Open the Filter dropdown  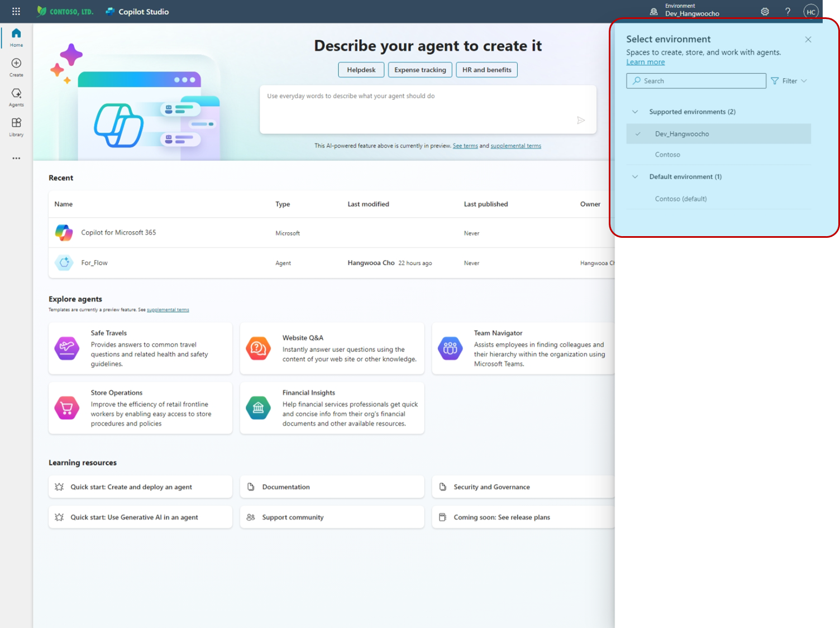[x=789, y=81]
